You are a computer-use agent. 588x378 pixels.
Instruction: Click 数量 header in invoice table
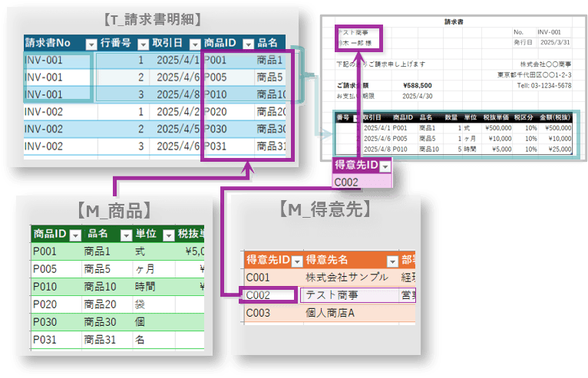(451, 117)
